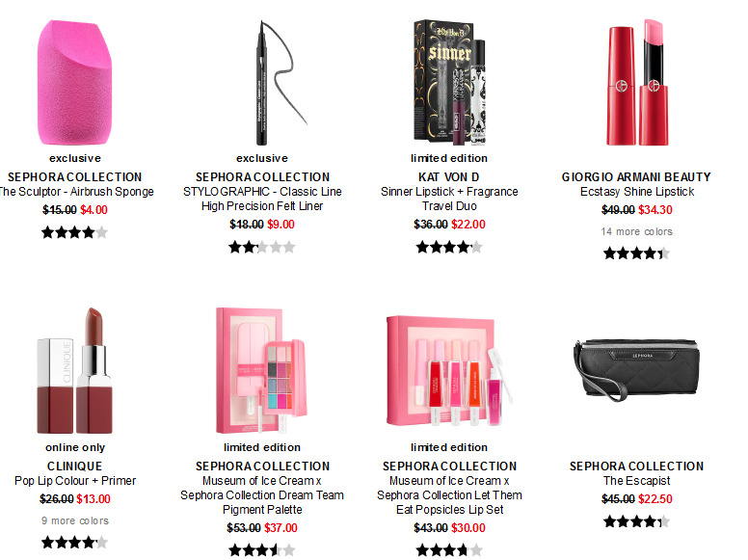Open The Sculptor - Airbrush Sponge link
748x560 pixels.
[x=76, y=191]
